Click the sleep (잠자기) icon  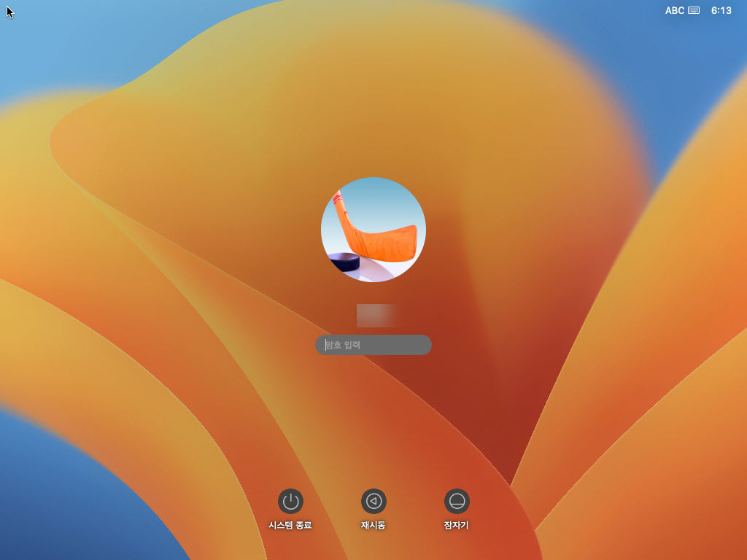(457, 502)
